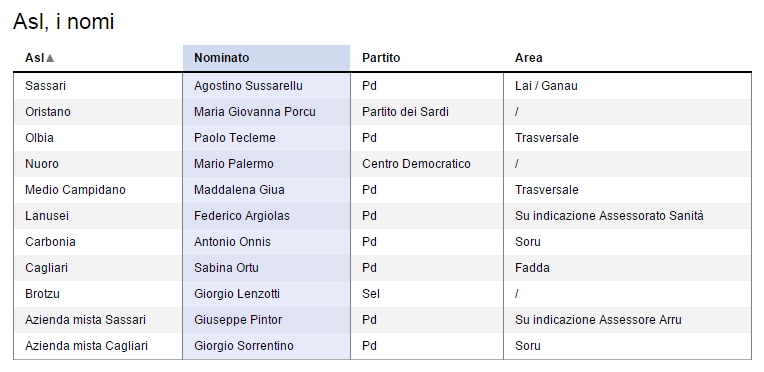Select Giorgio Sorrentino name cell
This screenshot has width=764, height=372.
point(266,346)
